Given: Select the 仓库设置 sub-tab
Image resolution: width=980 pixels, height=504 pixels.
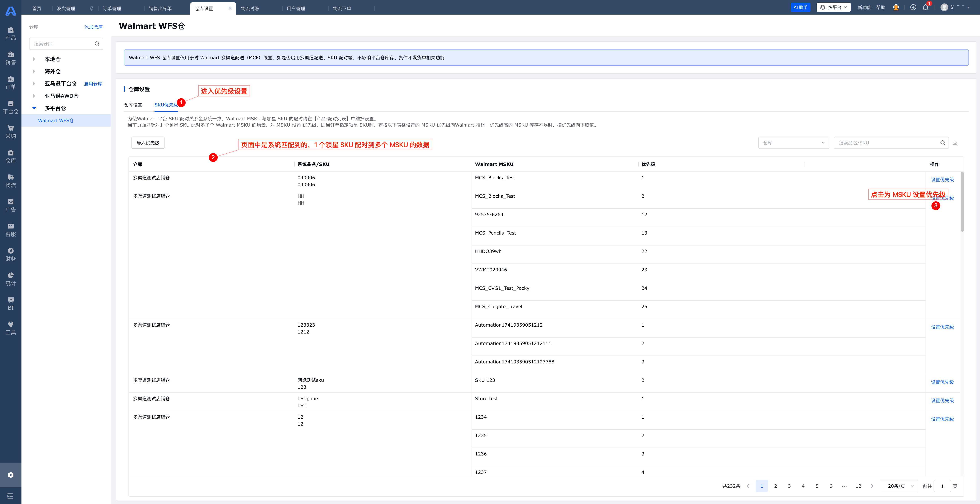Looking at the screenshot, I should click(x=133, y=105).
